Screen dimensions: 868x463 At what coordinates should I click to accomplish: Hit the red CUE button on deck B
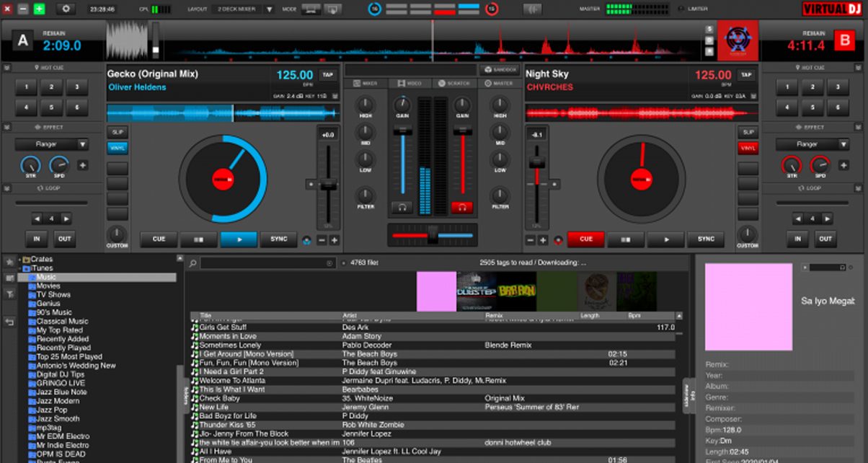click(586, 239)
